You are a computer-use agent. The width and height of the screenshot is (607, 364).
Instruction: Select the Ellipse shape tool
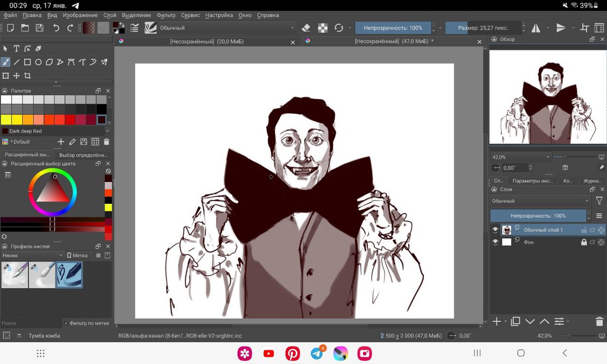(38, 62)
